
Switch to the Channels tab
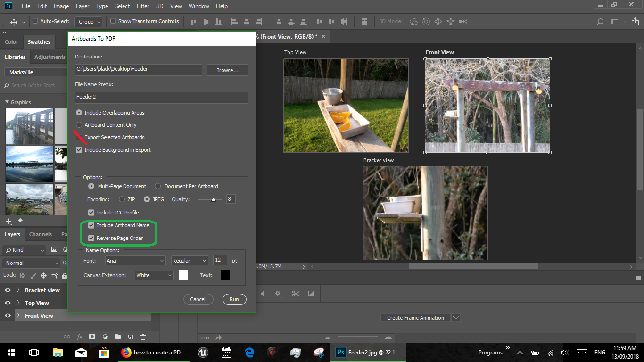[41, 234]
